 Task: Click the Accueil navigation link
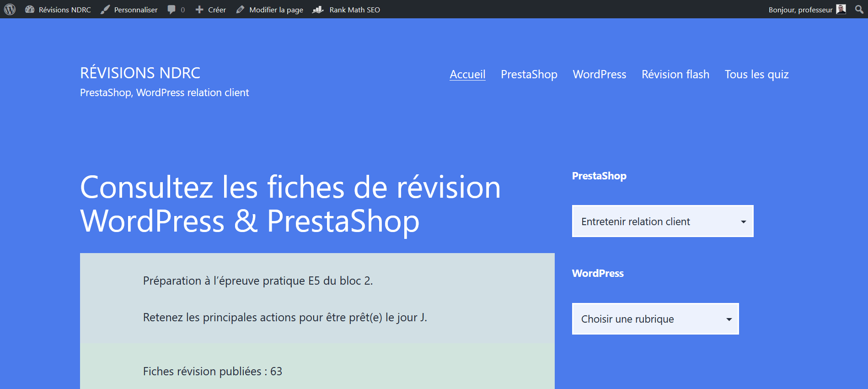coord(467,74)
